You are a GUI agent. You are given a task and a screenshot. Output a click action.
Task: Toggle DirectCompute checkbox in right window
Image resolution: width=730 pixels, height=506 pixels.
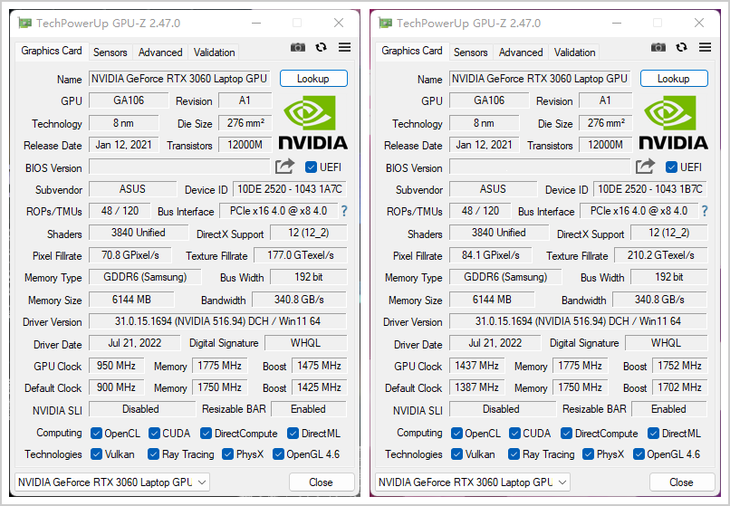(x=566, y=433)
